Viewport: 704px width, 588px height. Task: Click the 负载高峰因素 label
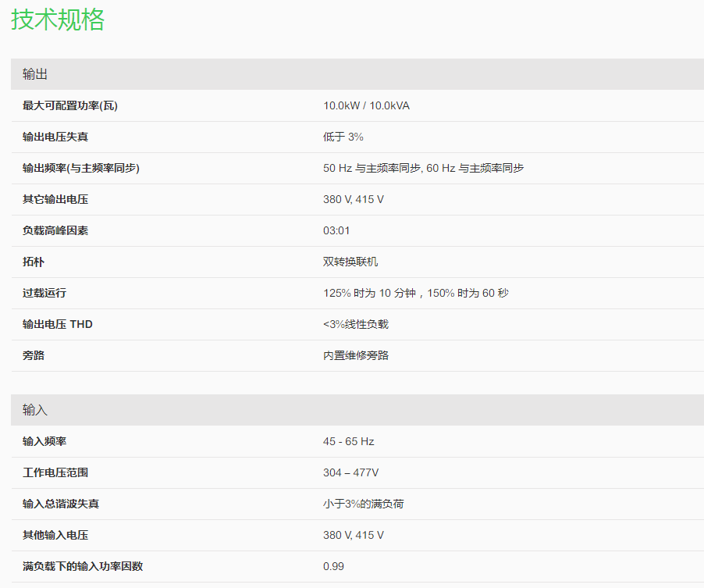55,230
